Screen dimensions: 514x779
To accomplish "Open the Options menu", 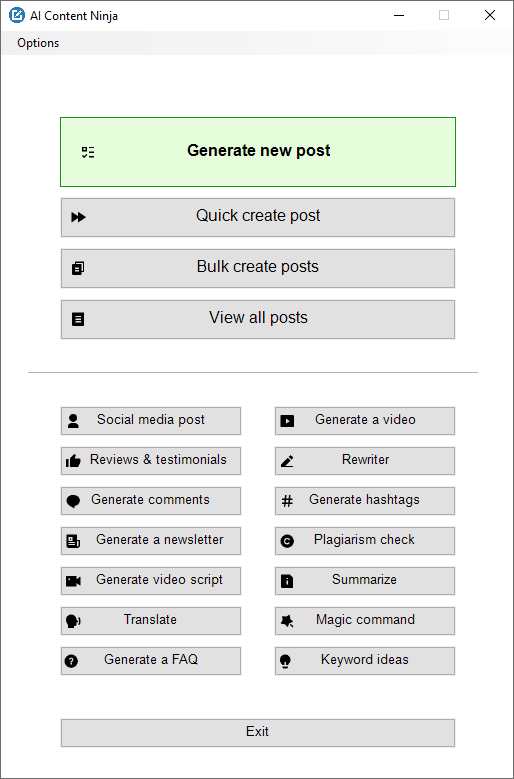I will tap(38, 43).
